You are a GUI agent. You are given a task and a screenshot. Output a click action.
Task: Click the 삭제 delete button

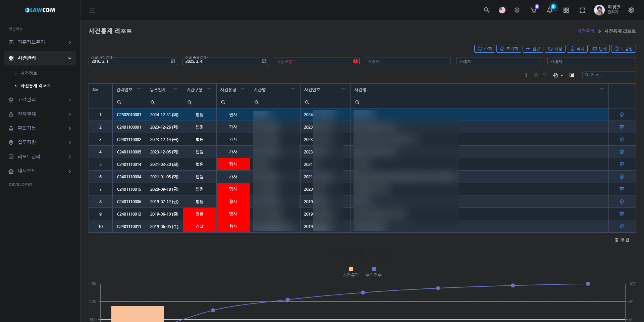(x=577, y=49)
